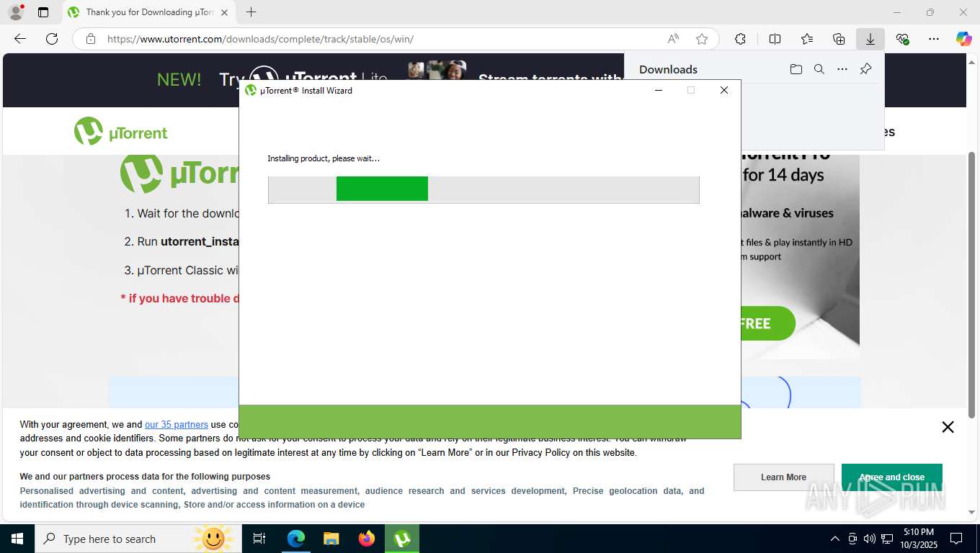This screenshot has height=553, width=980.
Task: Open the Read aloud icon
Action: pyautogui.click(x=673, y=39)
